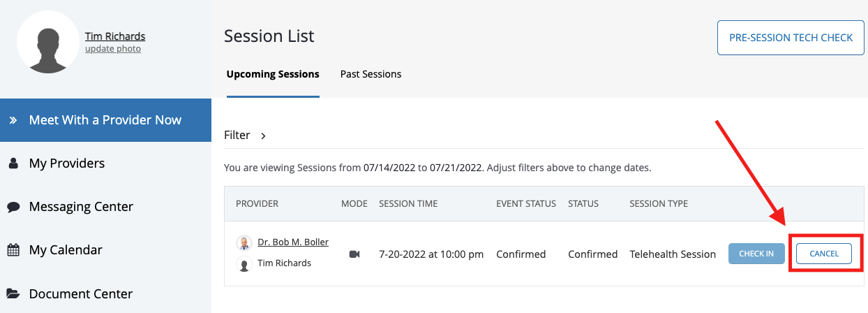Click the chevron next to Filter
The height and width of the screenshot is (313, 868).
coord(263,136)
